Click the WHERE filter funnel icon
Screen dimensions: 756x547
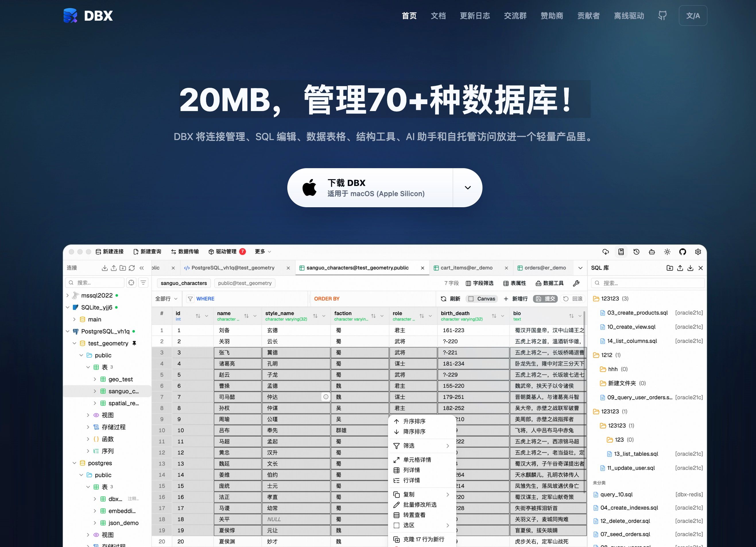click(x=190, y=299)
